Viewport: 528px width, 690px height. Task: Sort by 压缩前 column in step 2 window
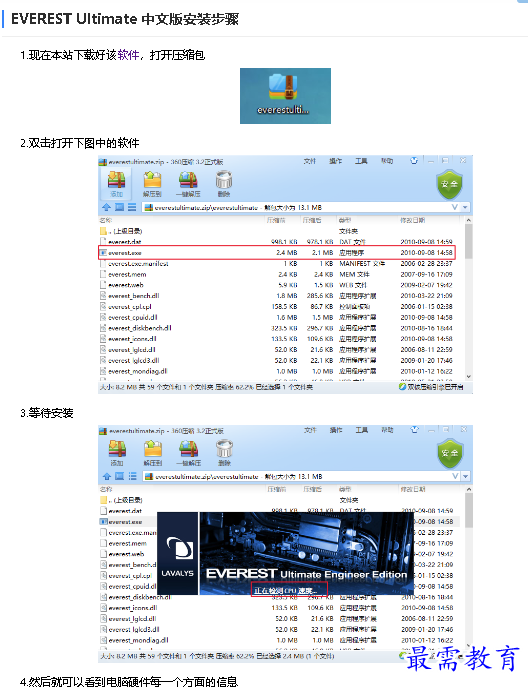coord(276,220)
